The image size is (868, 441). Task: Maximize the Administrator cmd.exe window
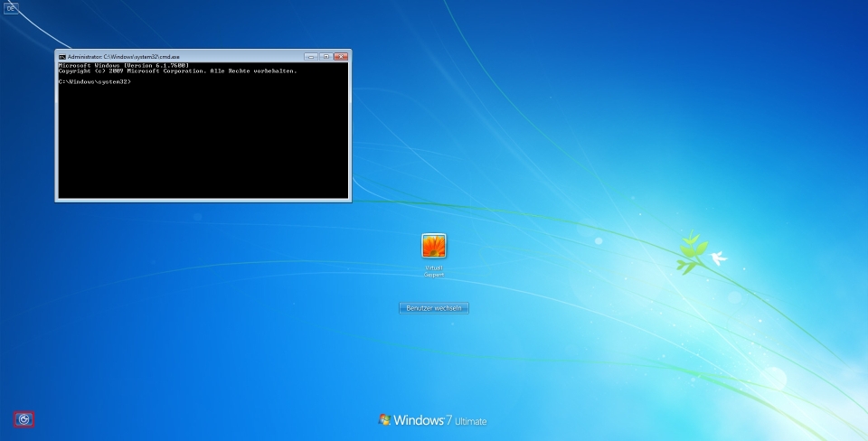(326, 56)
